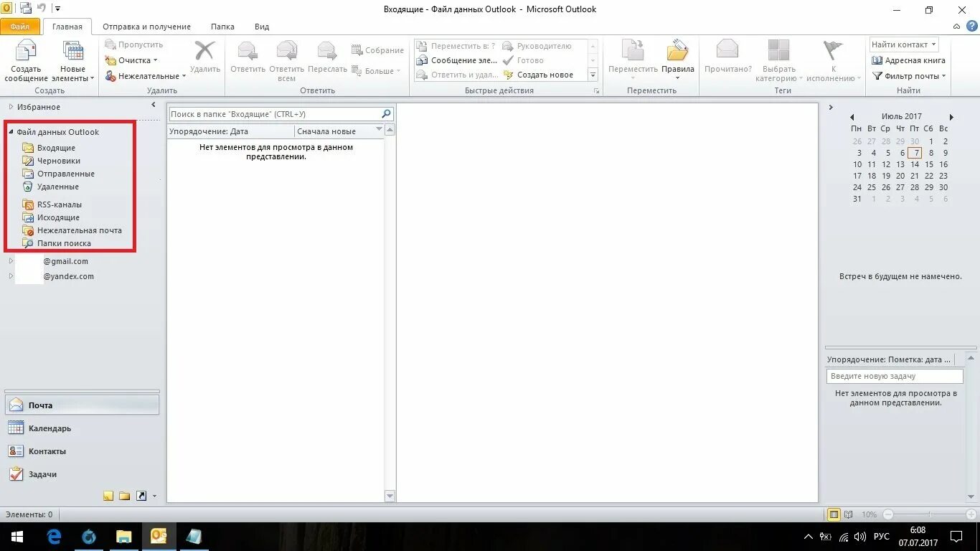This screenshot has height=551, width=980.
Task: Click the Notes icon in navigation bottom
Action: (x=108, y=496)
